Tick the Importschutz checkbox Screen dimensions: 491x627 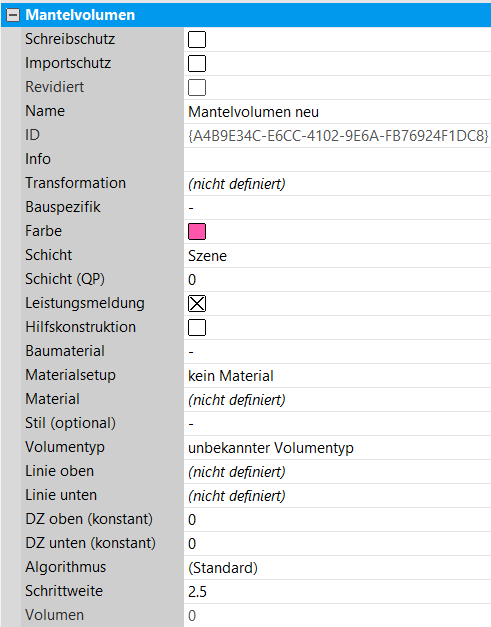(x=197, y=64)
